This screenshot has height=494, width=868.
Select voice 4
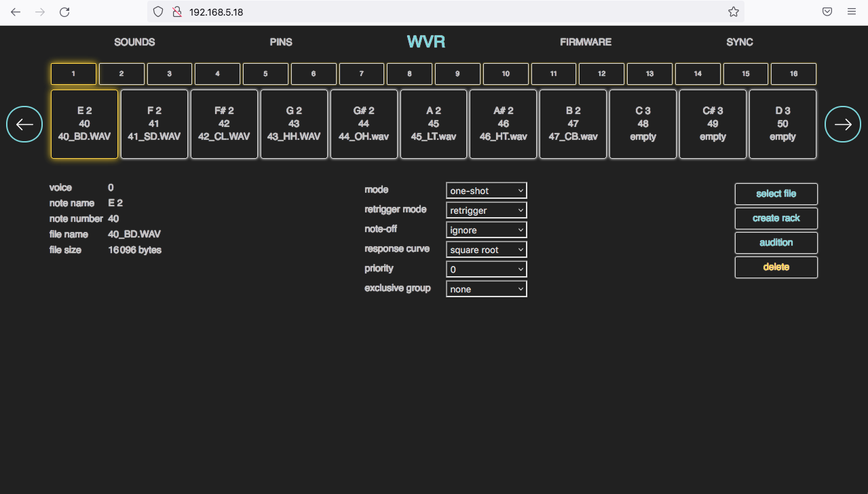click(217, 74)
